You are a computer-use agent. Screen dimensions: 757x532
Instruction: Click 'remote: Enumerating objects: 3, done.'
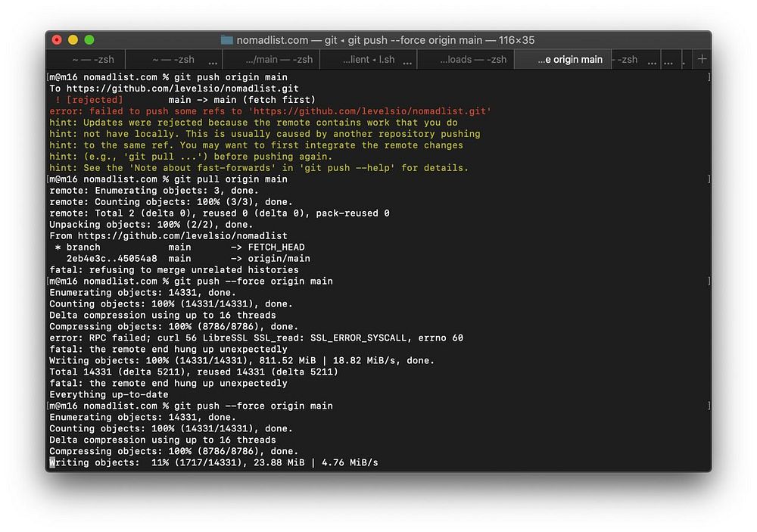click(x=154, y=191)
